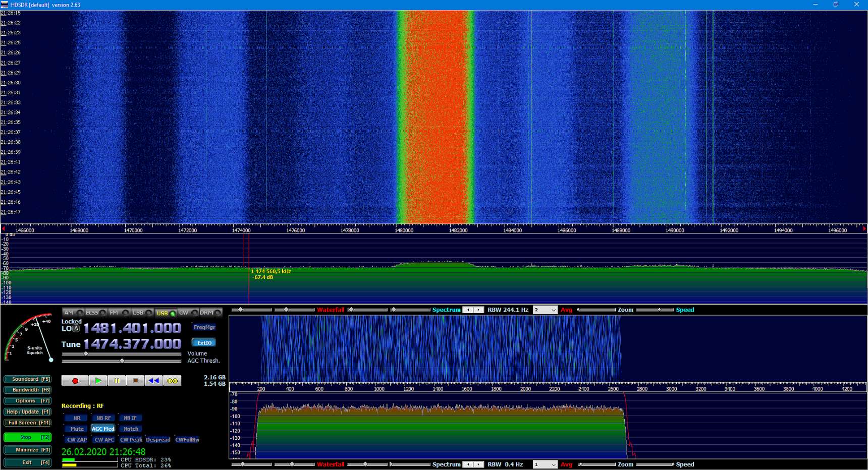Click the 1 474 560,5 kHz marker readout
This screenshot has height=470, width=868.
(x=271, y=271)
